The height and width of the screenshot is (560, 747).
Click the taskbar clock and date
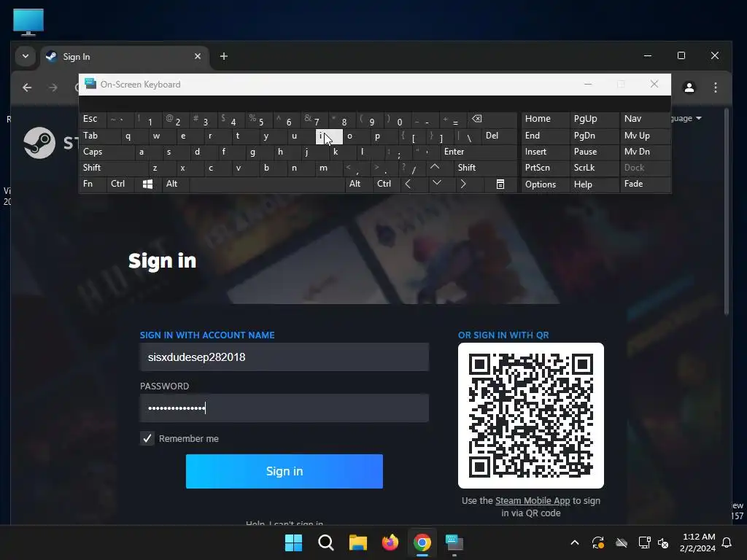coord(697,542)
